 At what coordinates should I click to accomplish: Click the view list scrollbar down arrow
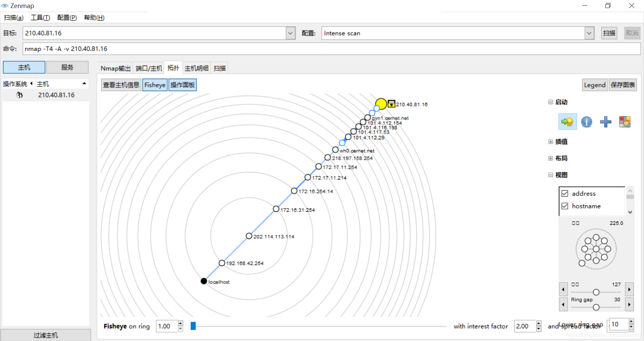click(x=630, y=212)
